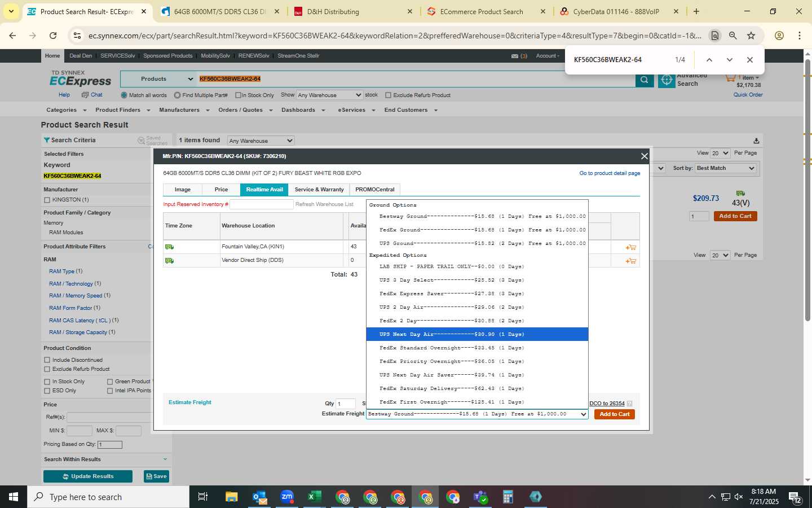The image size is (812, 508).
Task: Click truck icon for Vendor Direct Ship row
Action: [x=169, y=261]
